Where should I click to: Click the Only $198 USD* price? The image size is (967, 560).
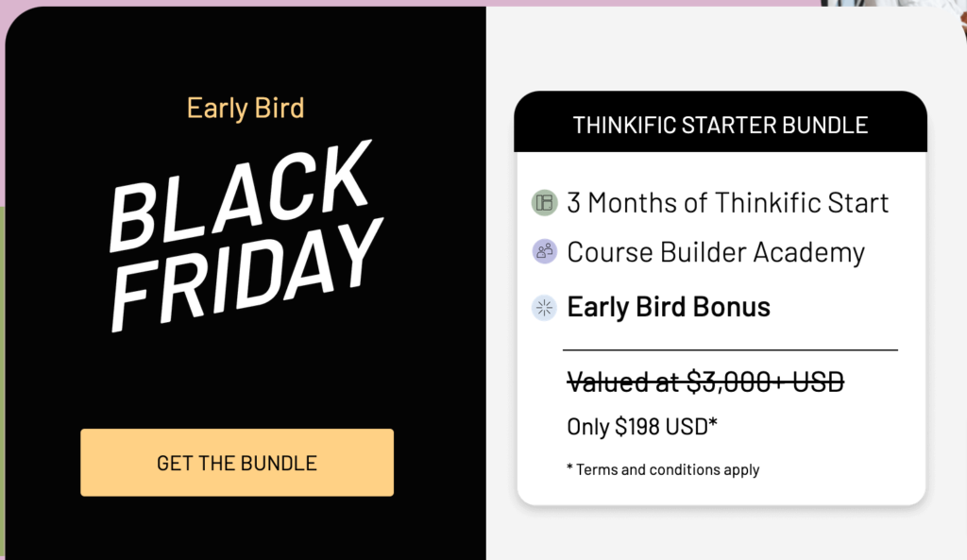point(642,426)
